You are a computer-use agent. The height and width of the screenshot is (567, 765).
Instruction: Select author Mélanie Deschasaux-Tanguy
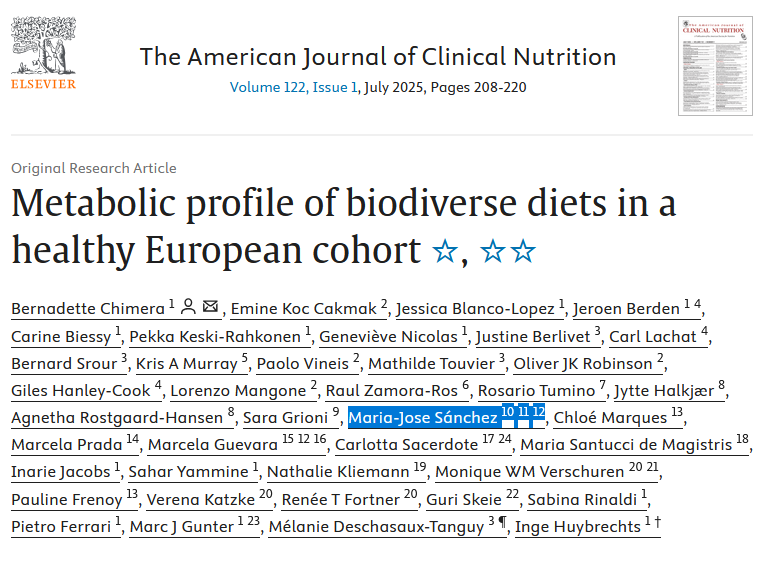click(375, 526)
